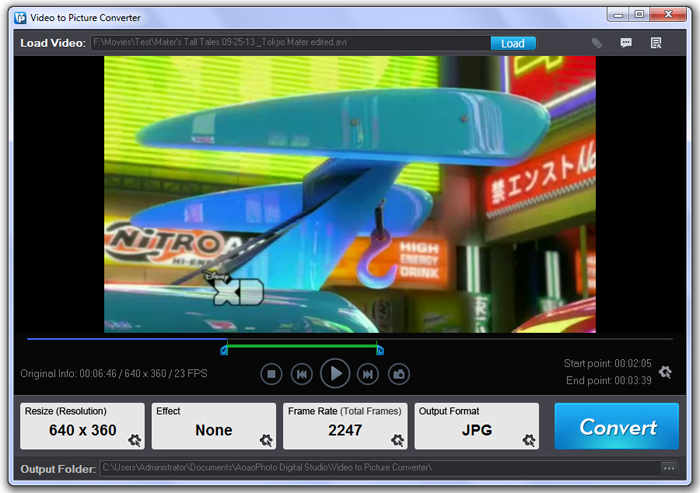Click the blue playback progress bar

pyautogui.click(x=127, y=339)
